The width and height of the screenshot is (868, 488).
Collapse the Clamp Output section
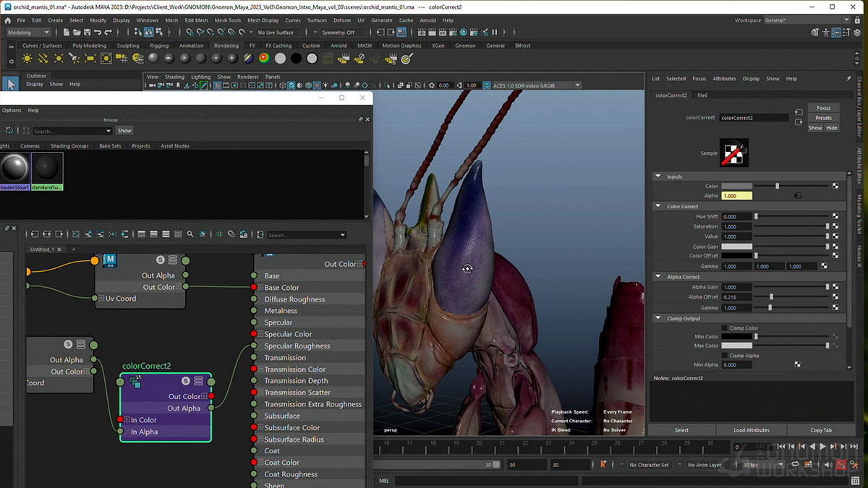point(658,318)
